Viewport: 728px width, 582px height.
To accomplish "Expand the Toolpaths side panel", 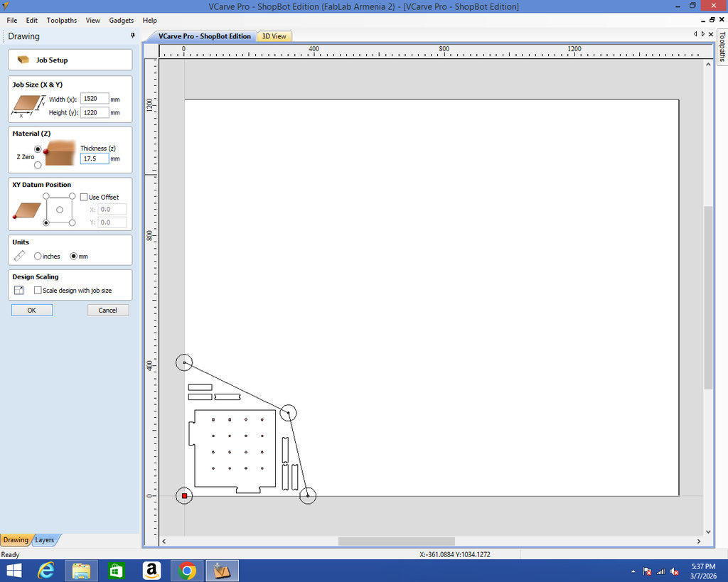I will (x=722, y=47).
